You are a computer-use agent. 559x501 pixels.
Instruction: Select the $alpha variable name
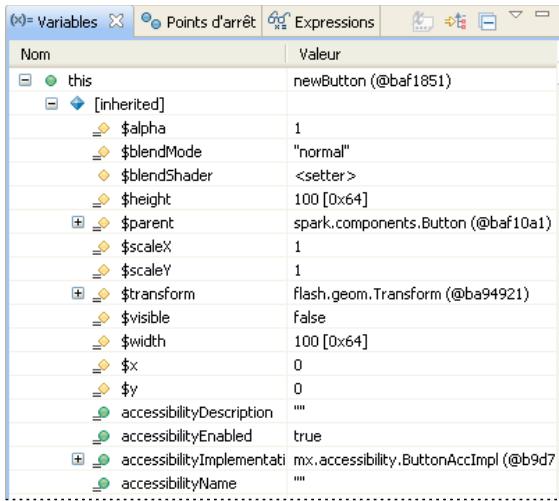tap(143, 128)
